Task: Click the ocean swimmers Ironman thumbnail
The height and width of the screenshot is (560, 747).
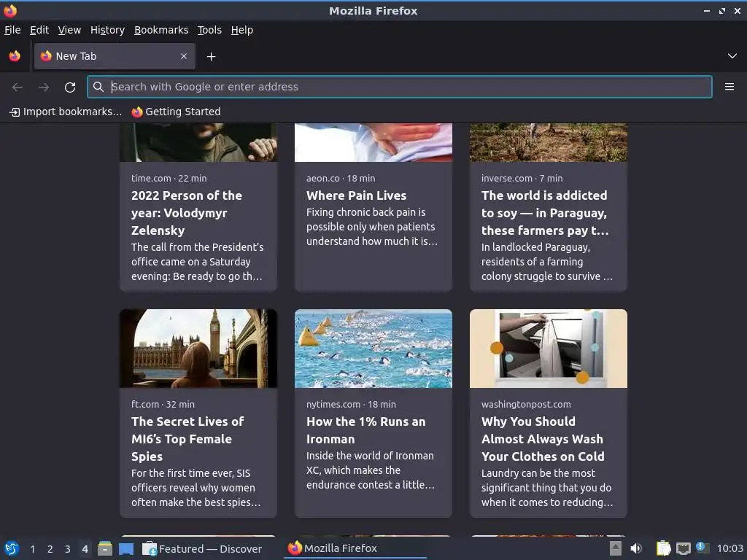Action: point(373,349)
